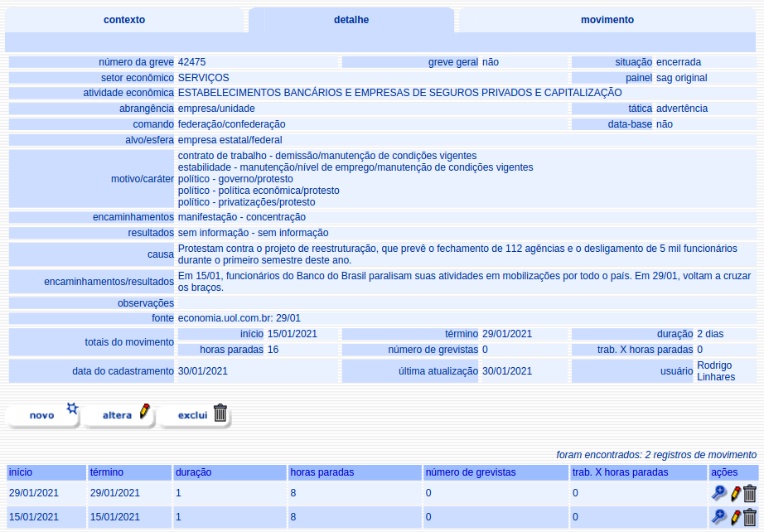The height and width of the screenshot is (532, 764).
Task: Select the trab. X horas paradas column header
Action: point(639,472)
